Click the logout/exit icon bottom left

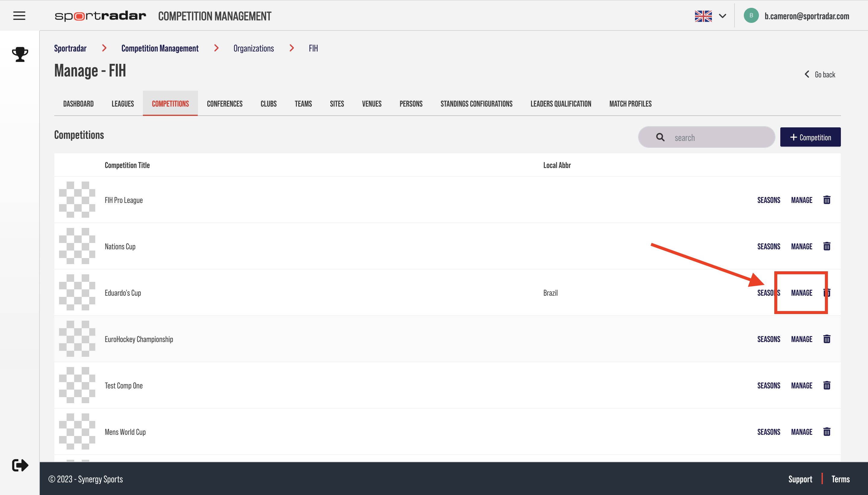tap(20, 465)
